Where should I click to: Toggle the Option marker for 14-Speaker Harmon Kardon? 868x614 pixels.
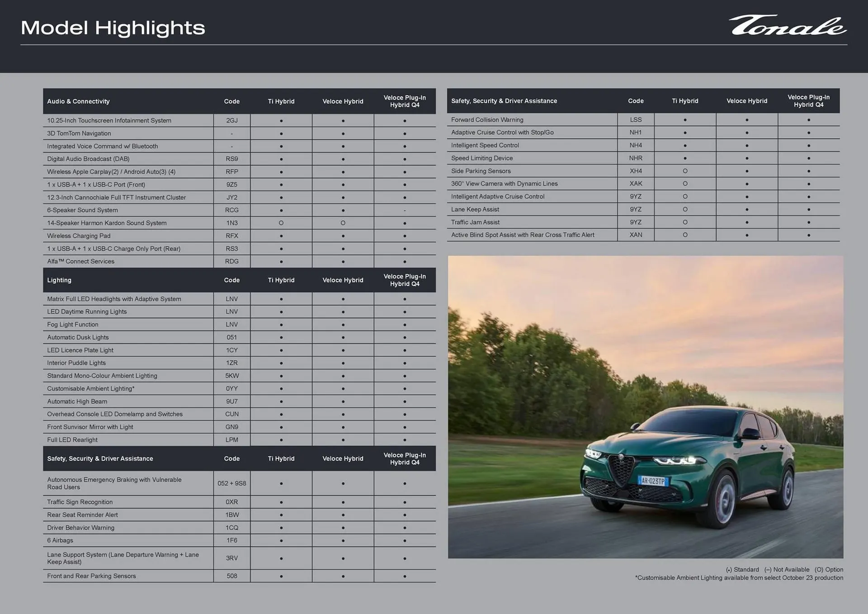pos(281,223)
